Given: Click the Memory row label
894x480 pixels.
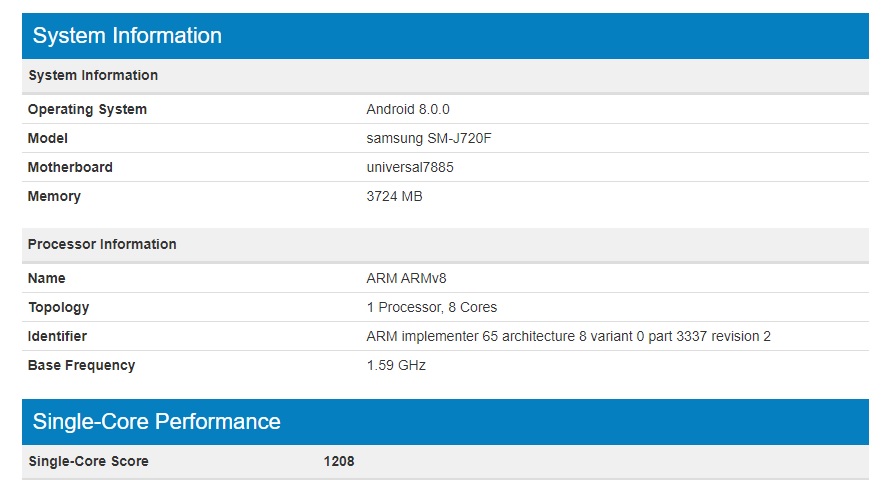Looking at the screenshot, I should (x=53, y=196).
